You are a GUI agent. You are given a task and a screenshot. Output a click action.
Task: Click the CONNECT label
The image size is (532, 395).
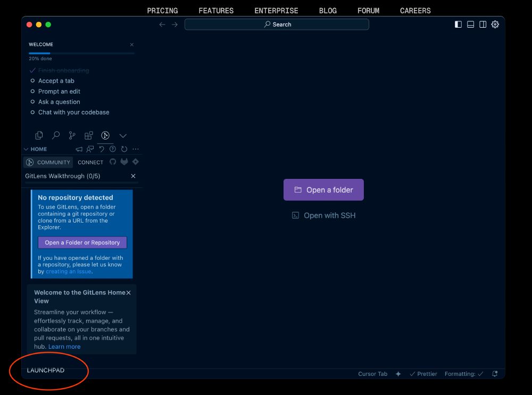coord(90,162)
